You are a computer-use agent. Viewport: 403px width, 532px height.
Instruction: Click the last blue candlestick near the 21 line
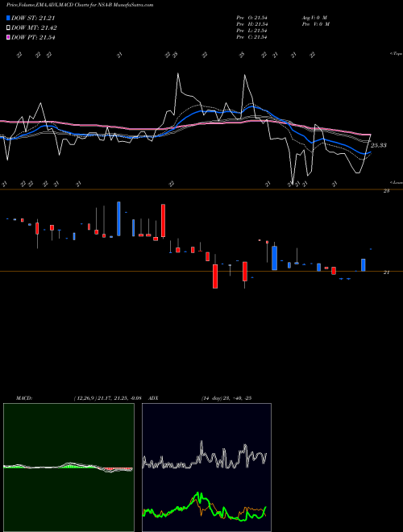pyautogui.click(x=364, y=265)
